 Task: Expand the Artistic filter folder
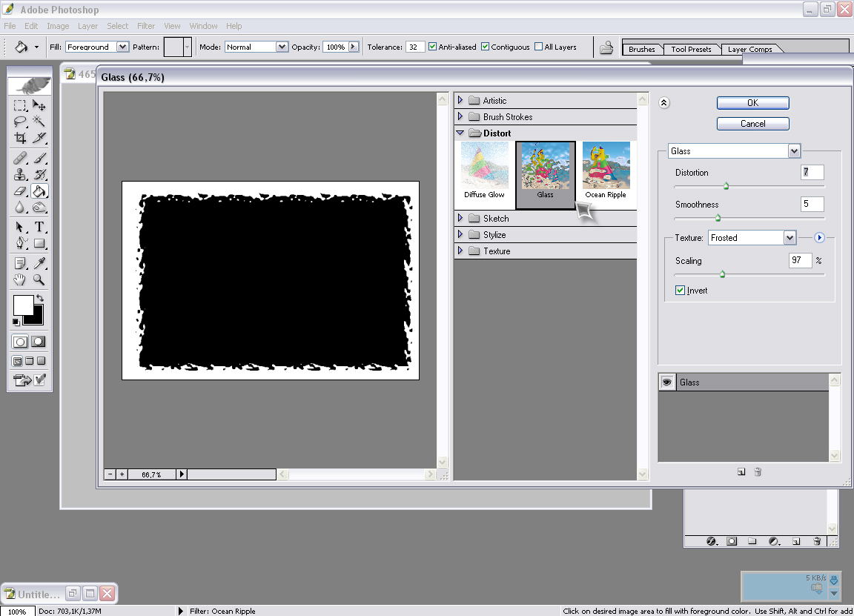coord(460,100)
